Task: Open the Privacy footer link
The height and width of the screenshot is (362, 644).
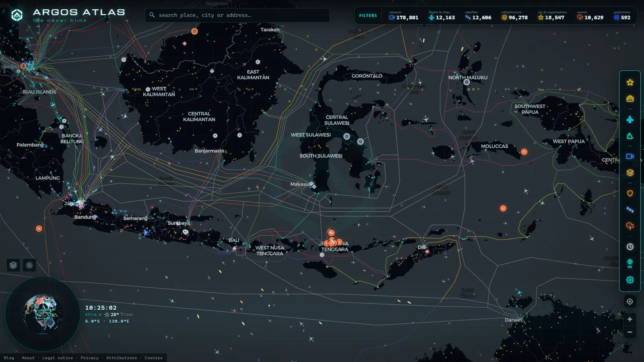Action: 89,358
